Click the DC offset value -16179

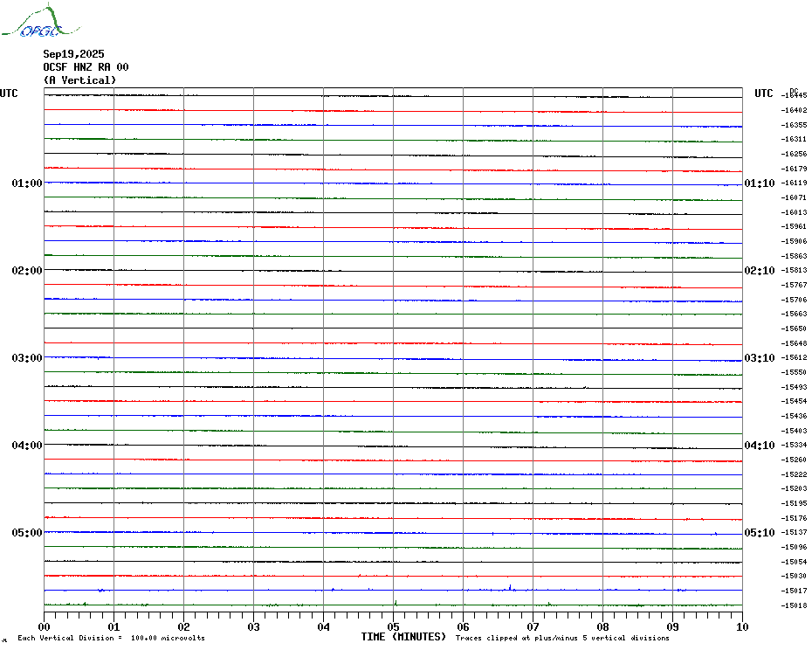pos(794,169)
